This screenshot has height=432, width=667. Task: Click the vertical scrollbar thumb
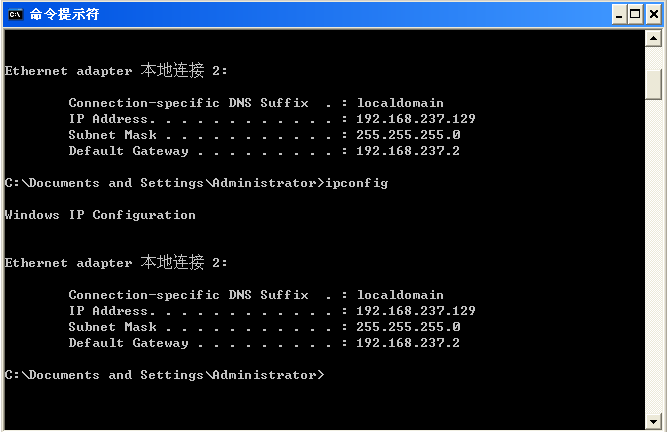(x=654, y=84)
